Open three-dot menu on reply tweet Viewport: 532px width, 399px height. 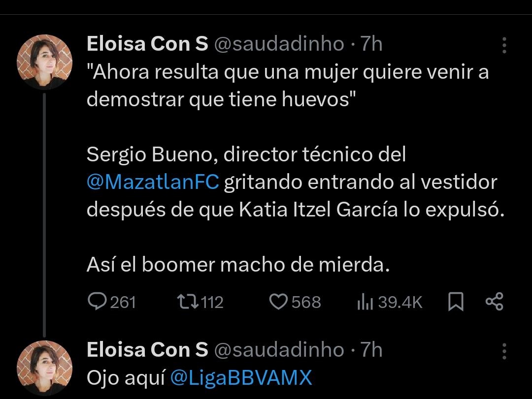(x=504, y=351)
